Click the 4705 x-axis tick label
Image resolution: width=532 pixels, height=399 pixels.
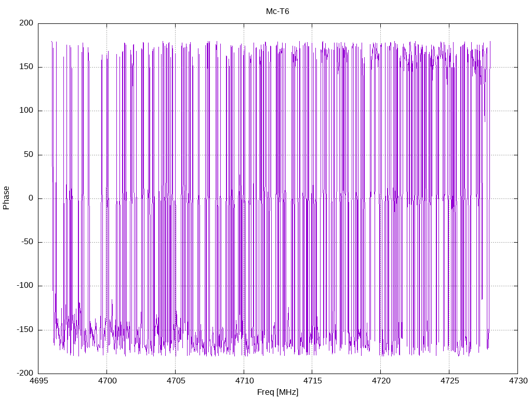click(176, 381)
